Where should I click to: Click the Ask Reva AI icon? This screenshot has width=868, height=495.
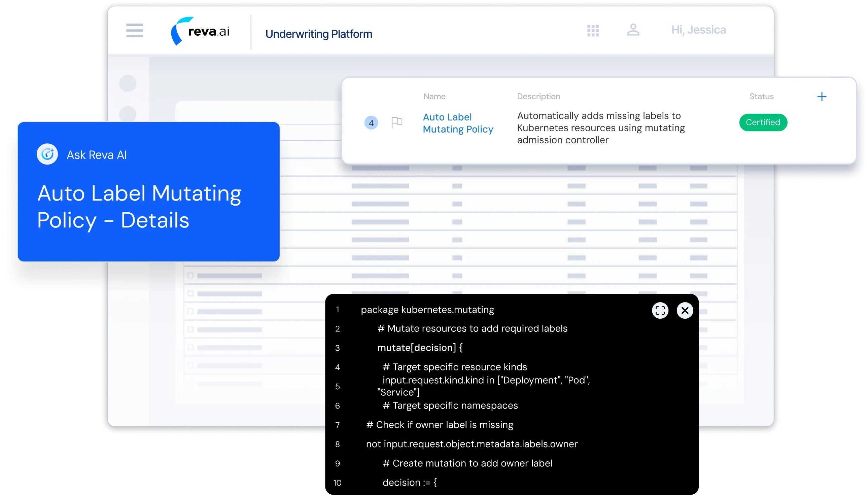click(x=47, y=154)
